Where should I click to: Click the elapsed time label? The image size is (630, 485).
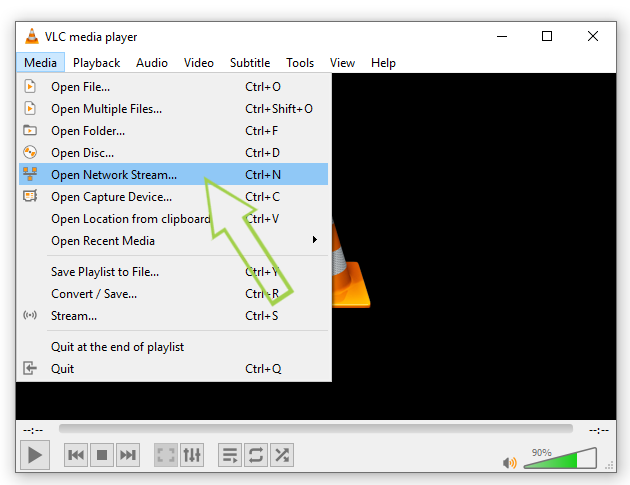click(x=33, y=430)
